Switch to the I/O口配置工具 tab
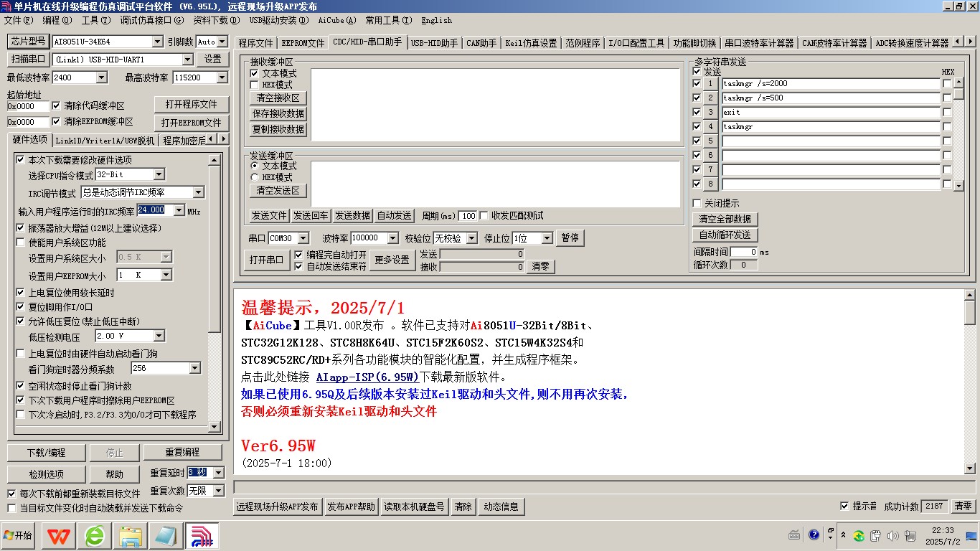The width and height of the screenshot is (980, 551). click(637, 43)
